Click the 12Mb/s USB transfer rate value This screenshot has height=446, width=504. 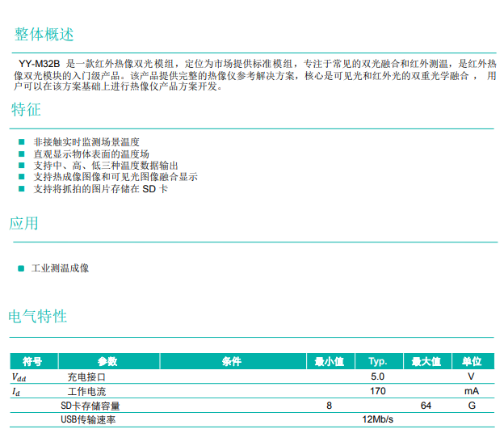pyautogui.click(x=377, y=419)
